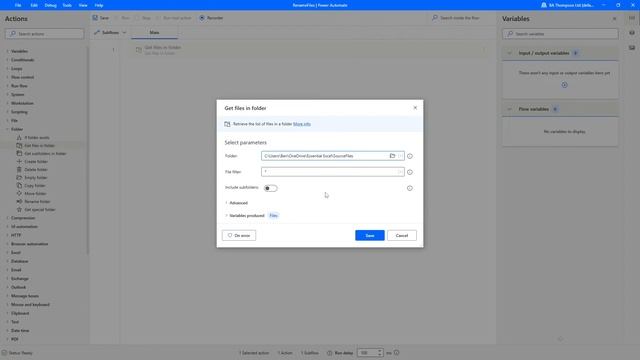
Task: Collapse the Input / output variables section
Action: click(x=509, y=53)
